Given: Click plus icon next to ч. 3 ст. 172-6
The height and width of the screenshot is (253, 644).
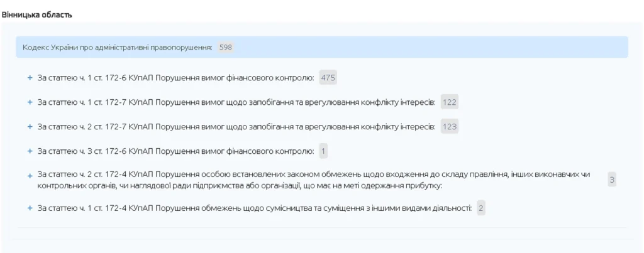Looking at the screenshot, I should (30, 151).
